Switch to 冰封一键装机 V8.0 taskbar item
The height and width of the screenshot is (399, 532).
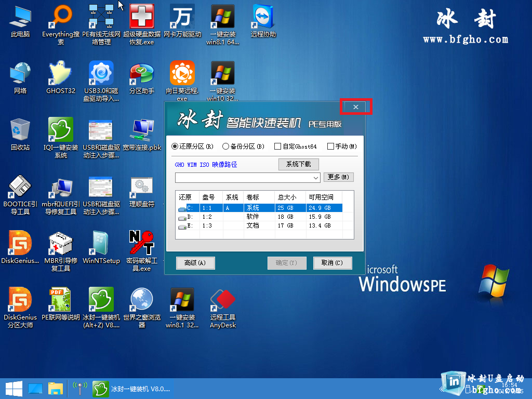click(132, 389)
